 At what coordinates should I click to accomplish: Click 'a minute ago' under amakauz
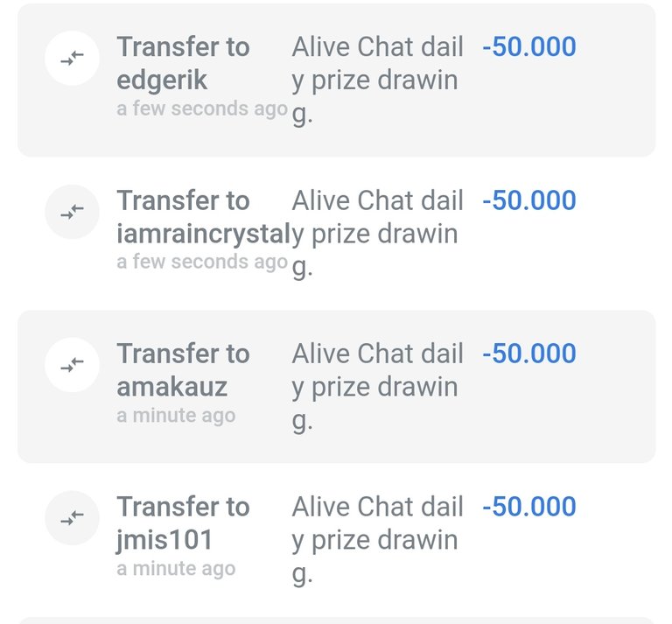[x=176, y=416]
